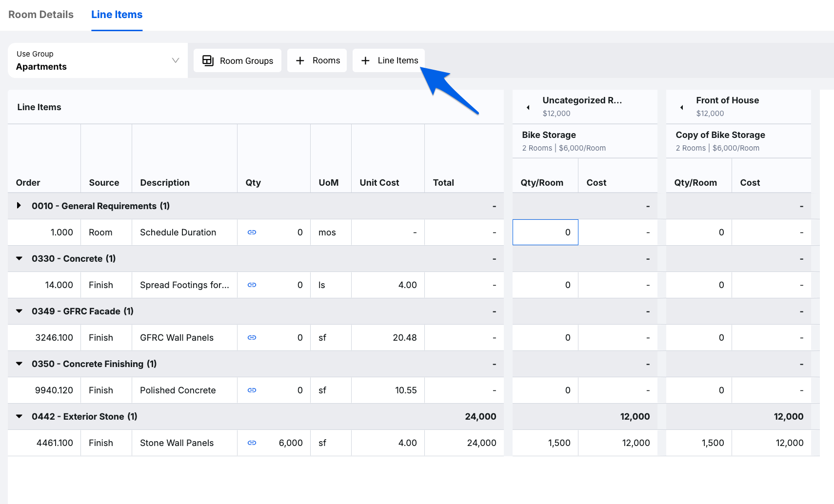Click link icon in Stone Wall Panels row
This screenshot has height=504, width=834.
coord(252,443)
